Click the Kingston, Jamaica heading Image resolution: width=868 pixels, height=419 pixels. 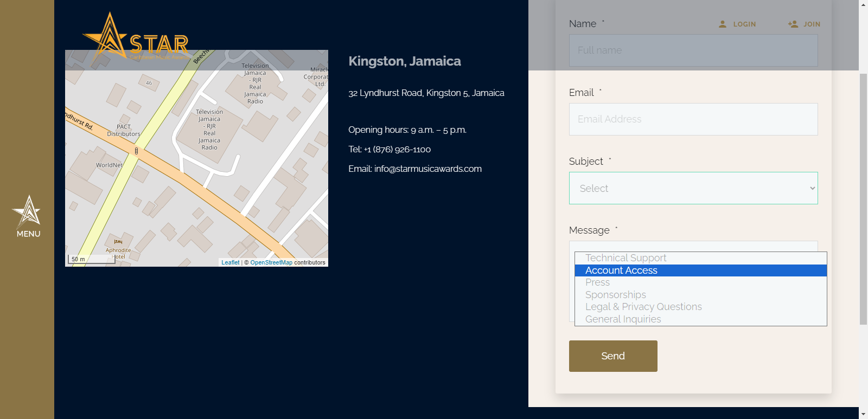405,61
